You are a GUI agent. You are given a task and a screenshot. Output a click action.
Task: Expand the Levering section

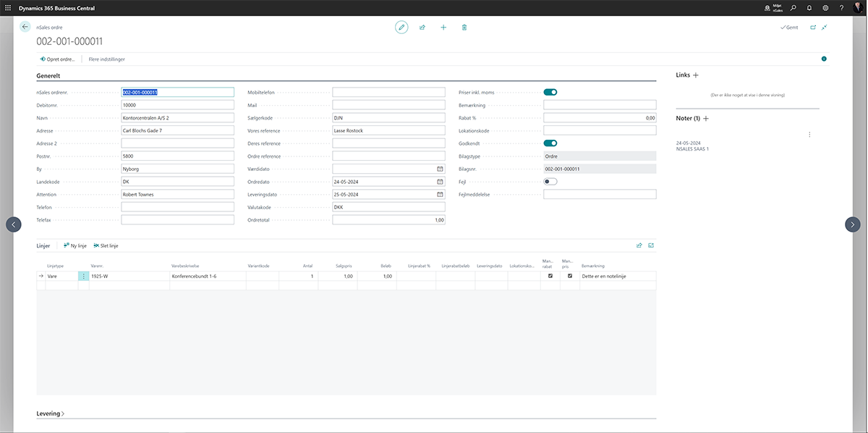coord(50,413)
